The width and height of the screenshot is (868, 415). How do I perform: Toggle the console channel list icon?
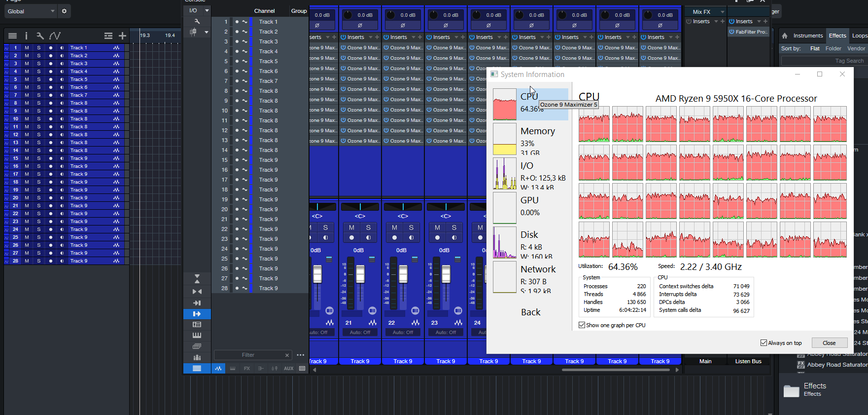197,369
